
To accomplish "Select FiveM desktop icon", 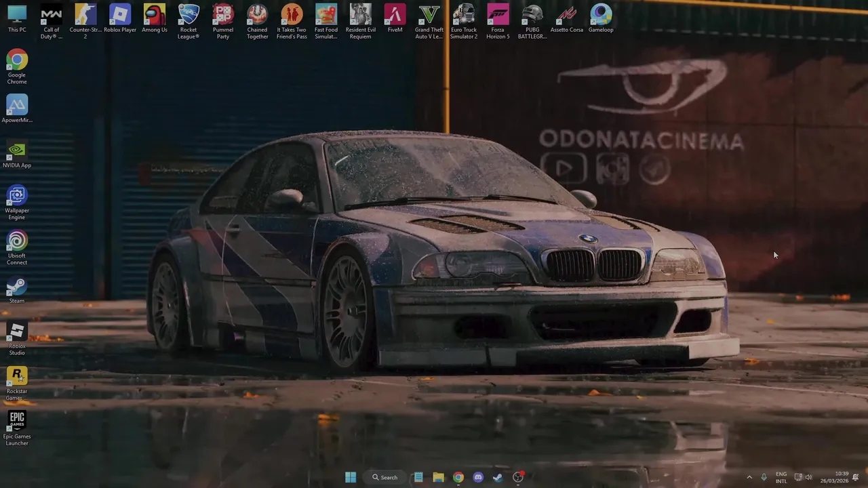I will 395,19.
